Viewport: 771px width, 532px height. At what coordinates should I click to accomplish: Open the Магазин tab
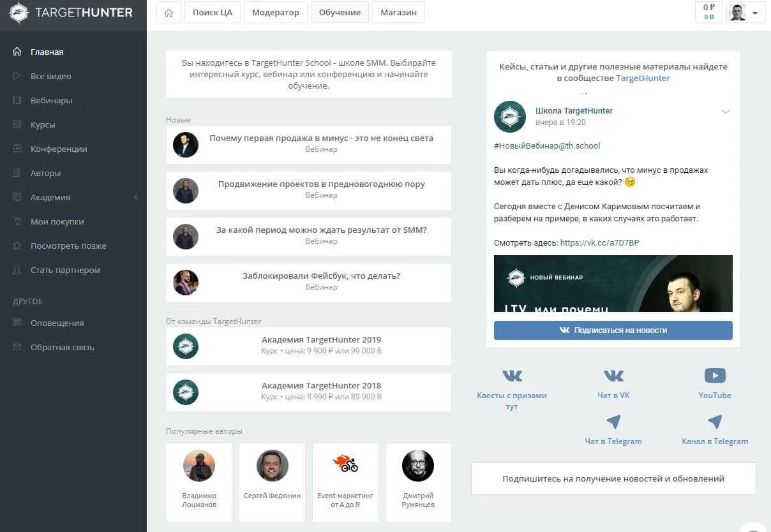coord(398,13)
